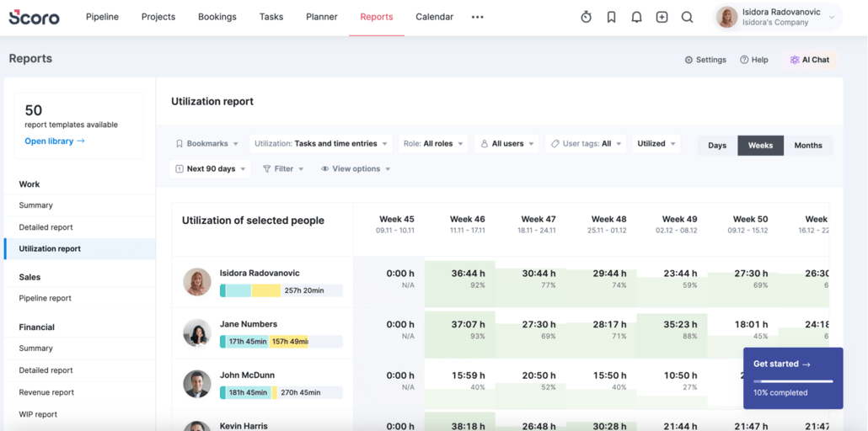Open library link

55,141
